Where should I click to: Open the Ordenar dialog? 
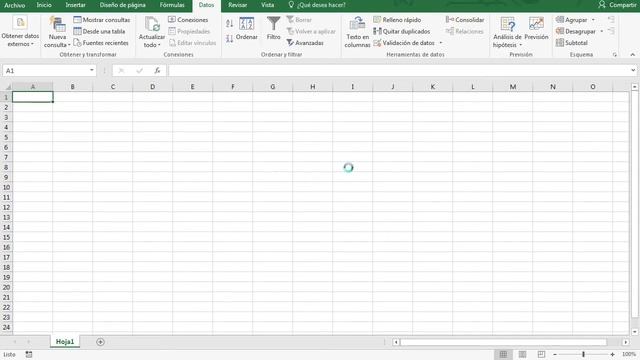(x=247, y=28)
